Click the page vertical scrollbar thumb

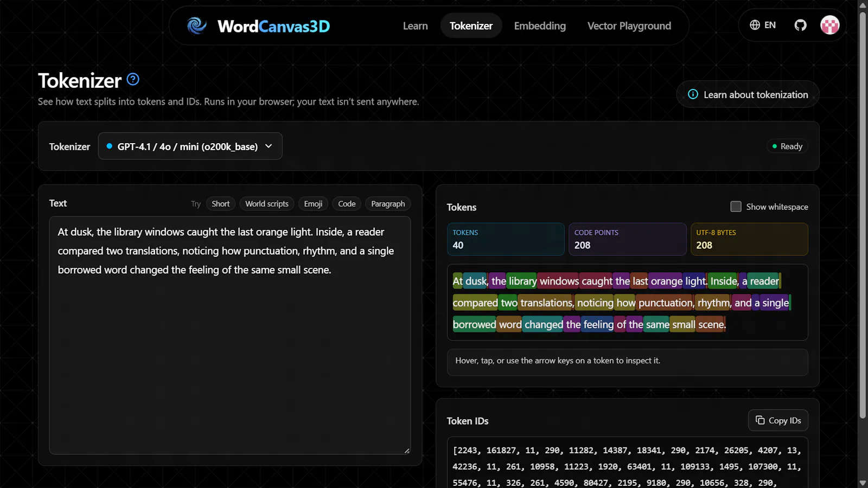[863, 214]
